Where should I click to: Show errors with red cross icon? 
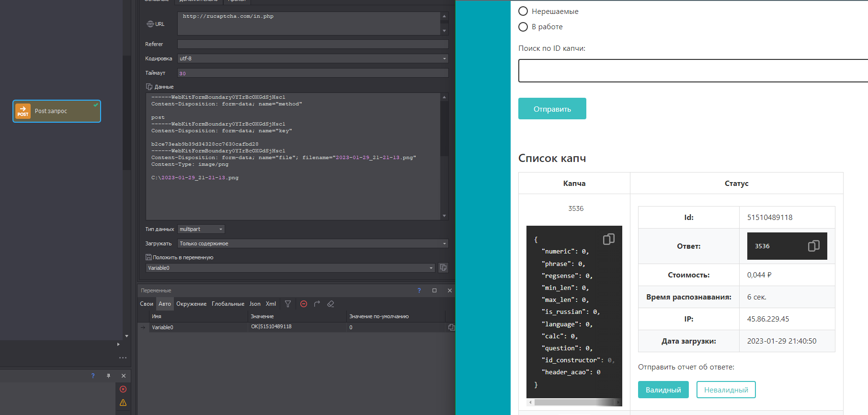(123, 389)
